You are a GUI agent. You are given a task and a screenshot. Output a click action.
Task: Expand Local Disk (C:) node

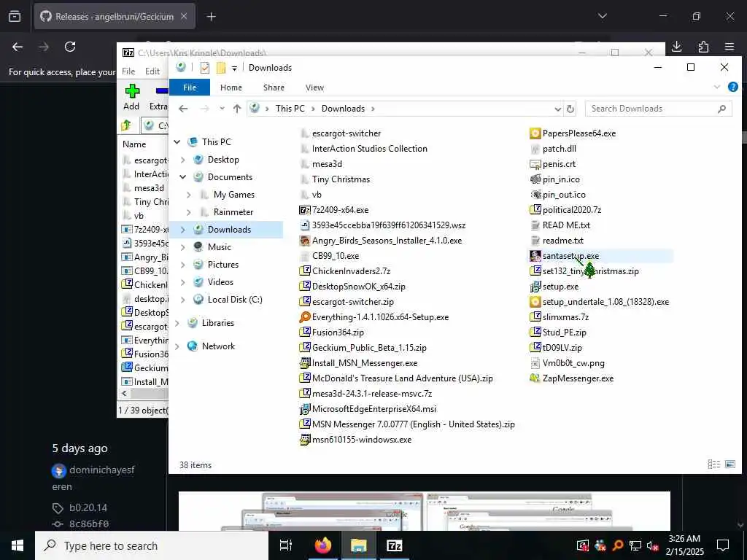183,300
